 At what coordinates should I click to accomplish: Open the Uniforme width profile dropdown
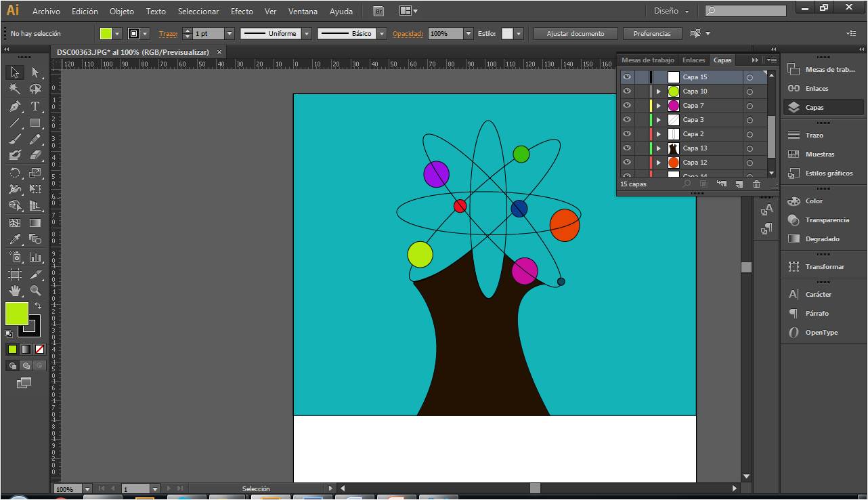click(307, 33)
